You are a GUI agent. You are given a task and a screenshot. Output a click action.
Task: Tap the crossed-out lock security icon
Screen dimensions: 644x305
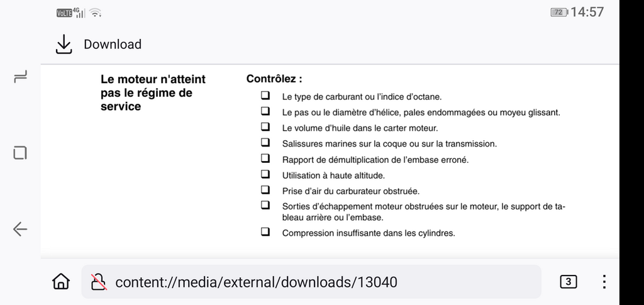[x=99, y=282]
